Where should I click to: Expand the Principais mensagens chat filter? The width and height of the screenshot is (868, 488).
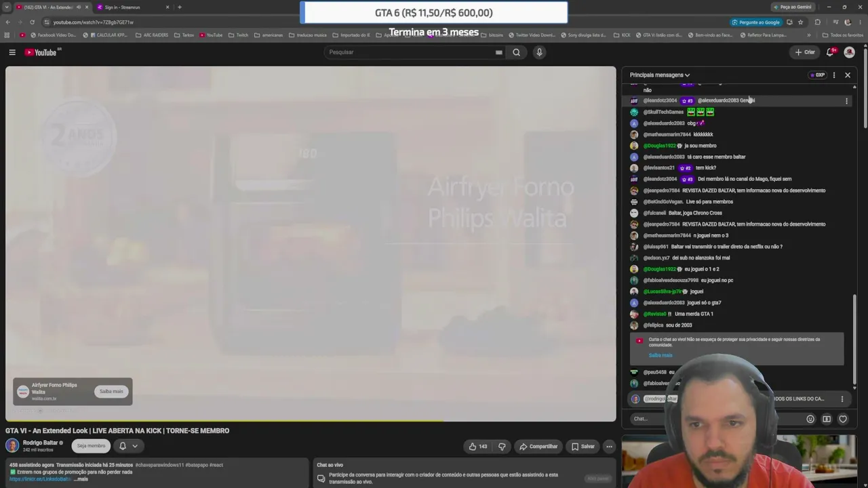pyautogui.click(x=659, y=75)
